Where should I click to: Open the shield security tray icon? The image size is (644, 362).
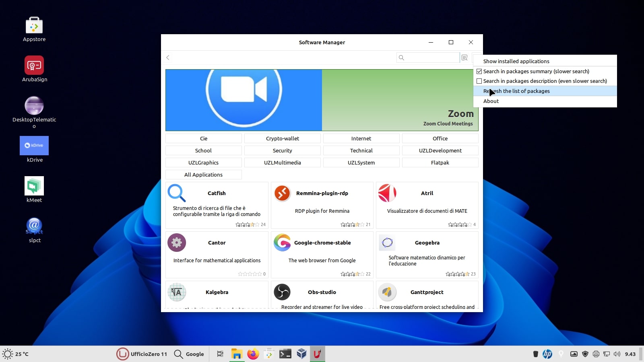pyautogui.click(x=585, y=354)
